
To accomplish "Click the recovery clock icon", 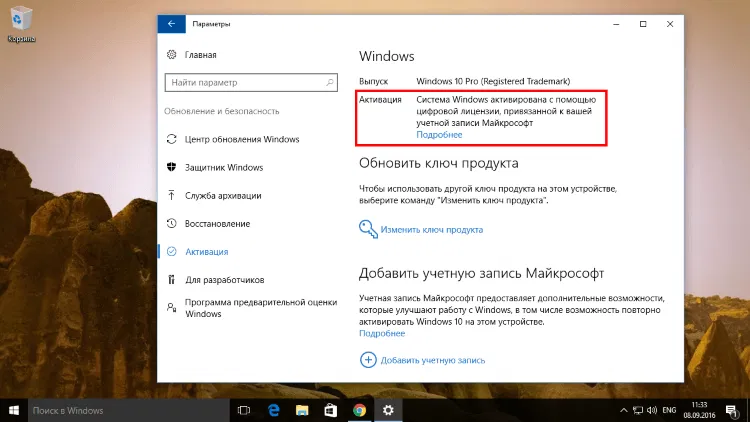I will coord(172,223).
